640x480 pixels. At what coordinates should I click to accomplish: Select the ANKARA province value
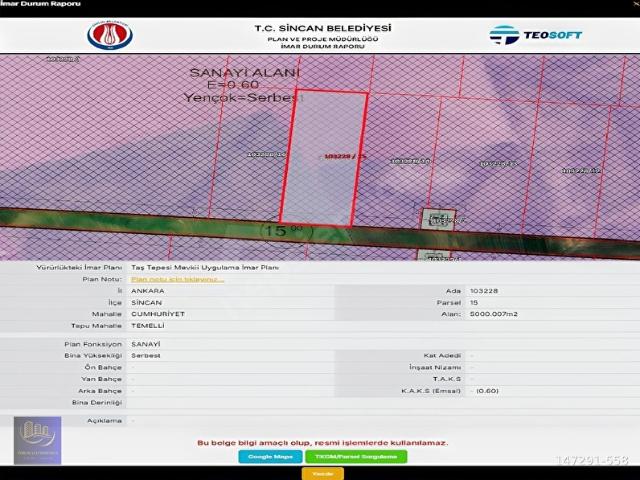[x=148, y=291]
